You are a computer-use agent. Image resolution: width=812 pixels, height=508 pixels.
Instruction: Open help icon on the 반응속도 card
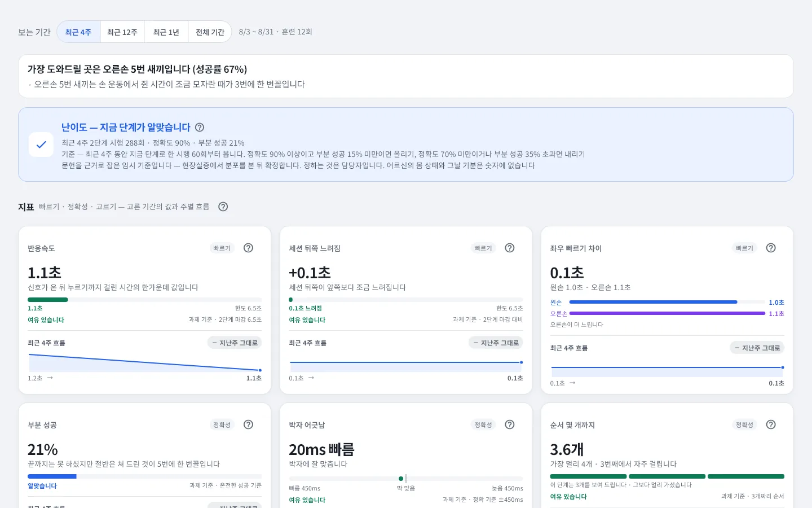[248, 248]
